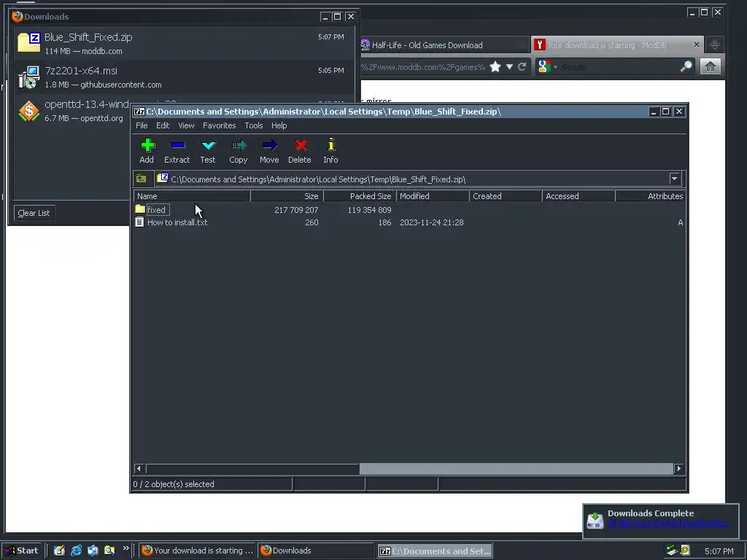Click the yellow Info icon in 7-Zip
The height and width of the screenshot is (560, 747).
click(x=330, y=145)
